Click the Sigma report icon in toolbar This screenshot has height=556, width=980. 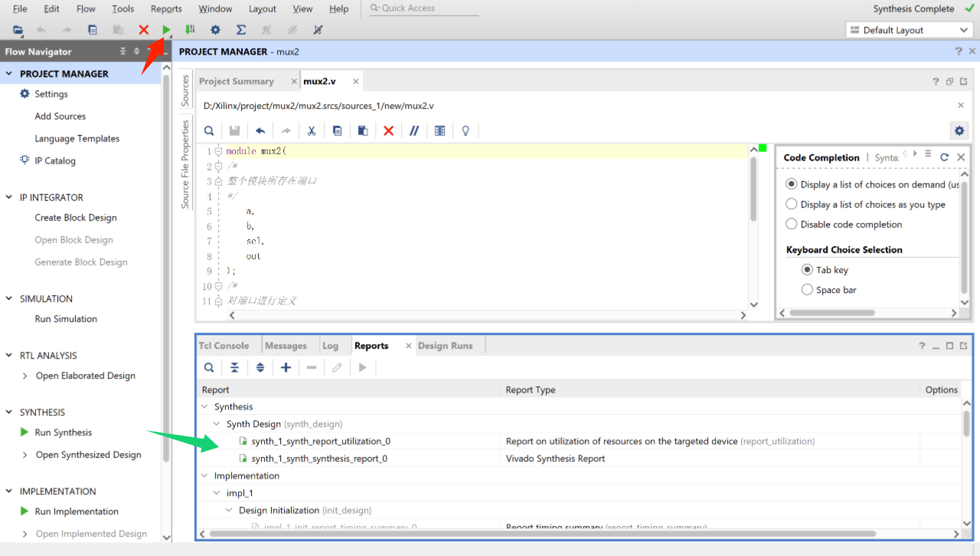[241, 30]
